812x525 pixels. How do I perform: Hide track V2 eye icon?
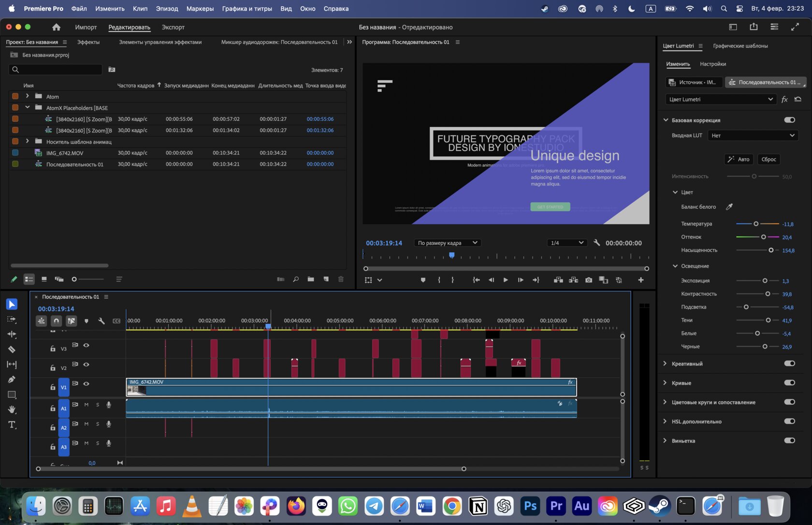(86, 365)
